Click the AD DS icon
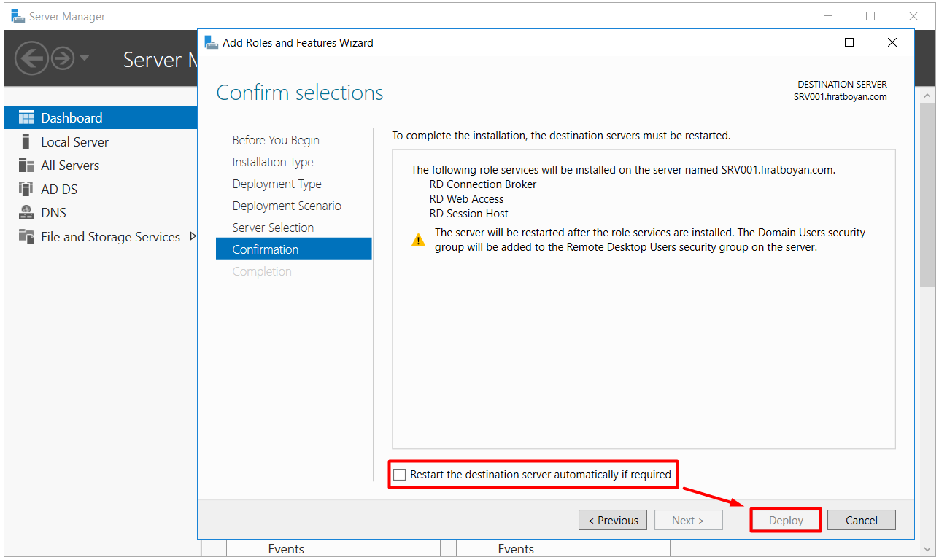Image resolution: width=939 pixels, height=560 pixels. click(26, 189)
